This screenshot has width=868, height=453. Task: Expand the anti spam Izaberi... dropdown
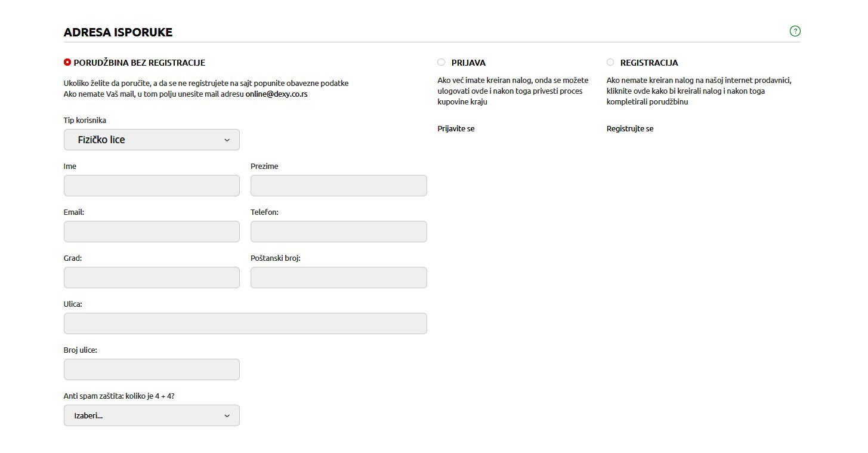coord(152,415)
